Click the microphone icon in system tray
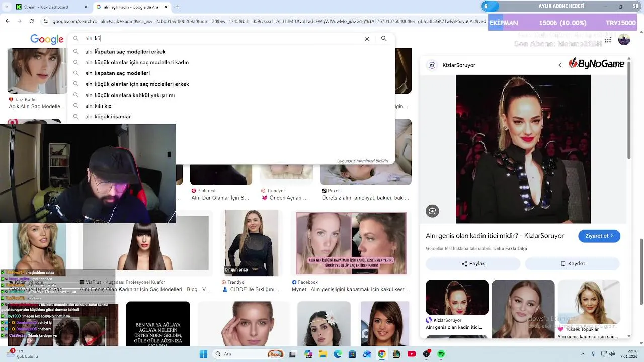Image resolution: width=644 pixels, height=362 pixels. [x=594, y=354]
